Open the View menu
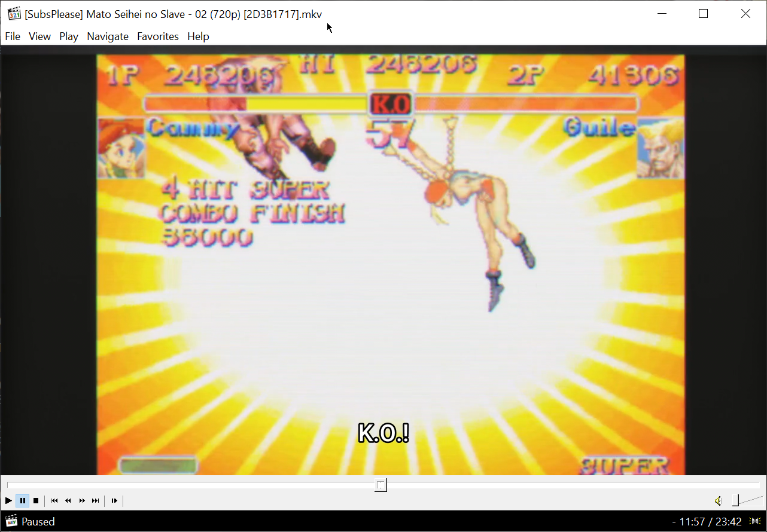The height and width of the screenshot is (532, 767). coord(39,36)
